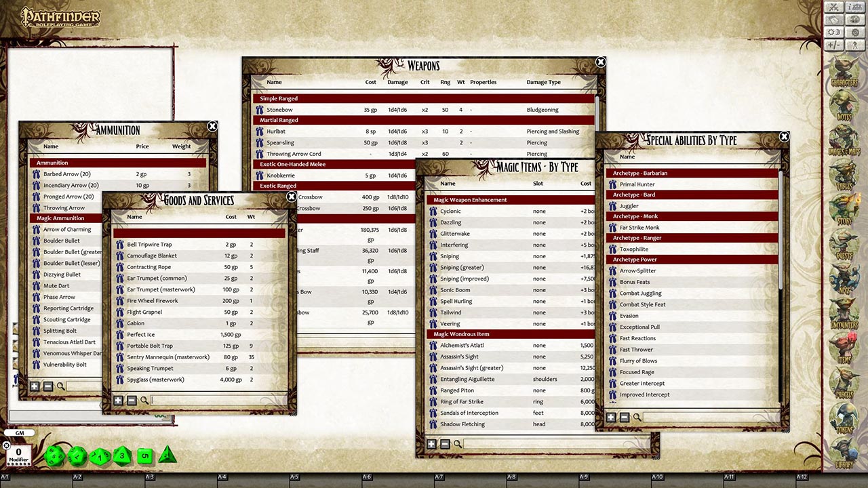Pick the green d10 die
868x488 pixels.
(x=100, y=455)
